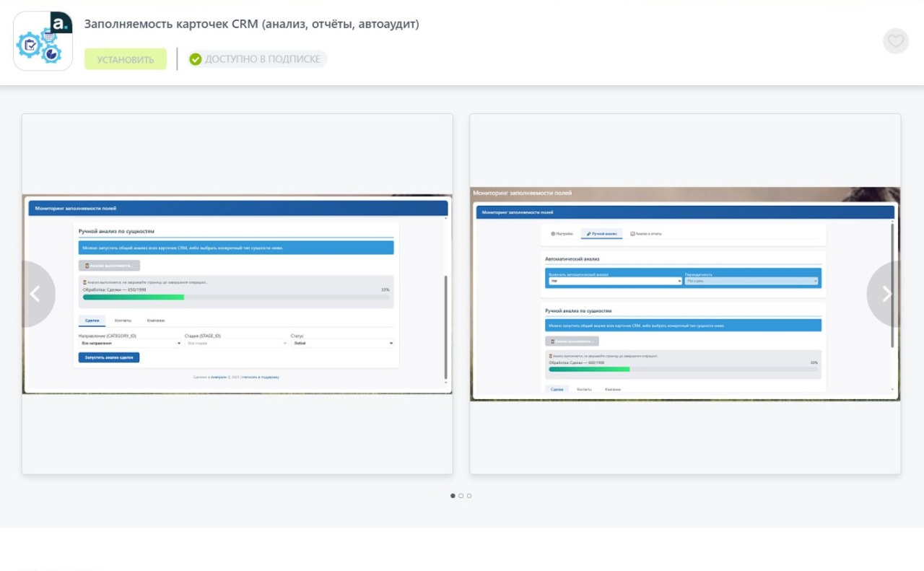The width and height of the screenshot is (924, 571).
Task: Switch to the Компании tab in the left screenshot
Action: 155,321
